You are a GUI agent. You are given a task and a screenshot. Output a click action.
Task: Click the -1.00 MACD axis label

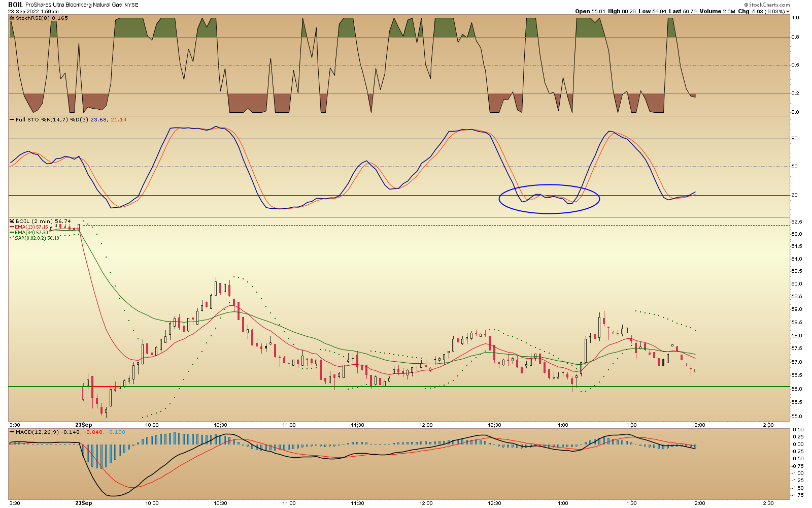point(797,473)
